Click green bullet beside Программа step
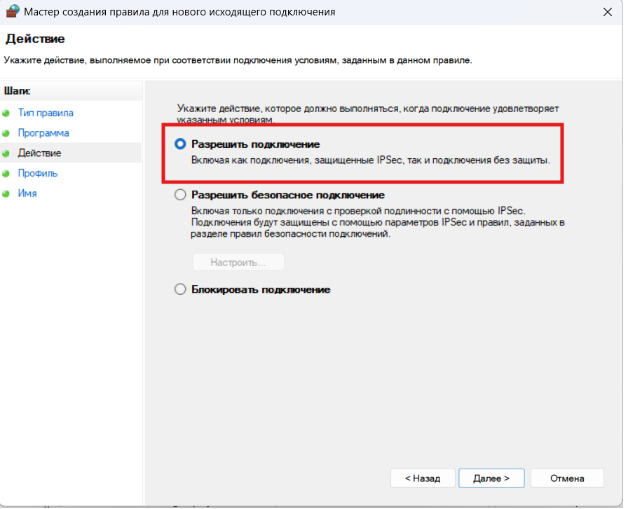Viewport: 624px width, 509px height. coord(6,133)
